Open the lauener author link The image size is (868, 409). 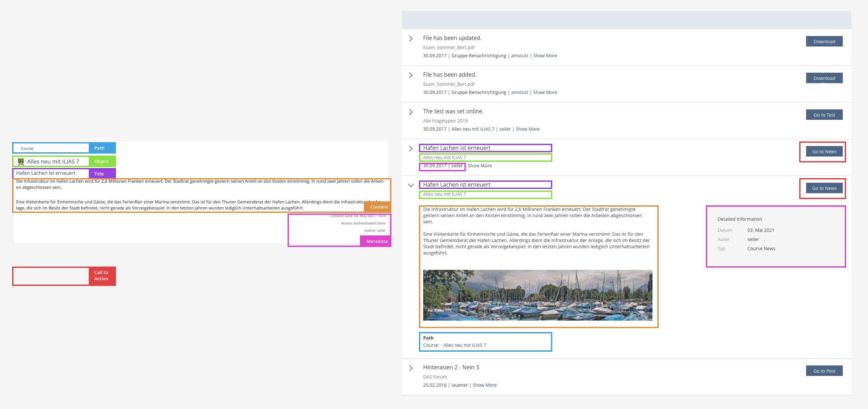[x=459, y=385]
